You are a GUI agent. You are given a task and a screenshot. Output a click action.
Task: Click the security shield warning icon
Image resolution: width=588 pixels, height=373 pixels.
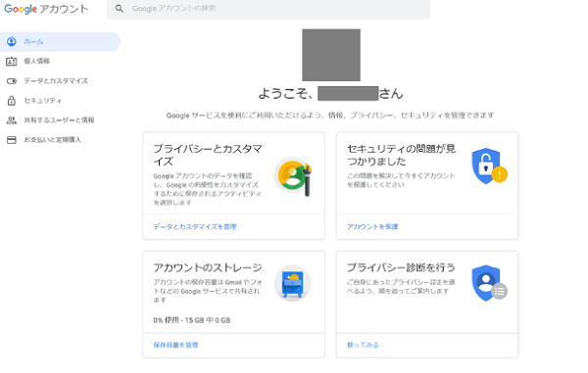(x=489, y=166)
